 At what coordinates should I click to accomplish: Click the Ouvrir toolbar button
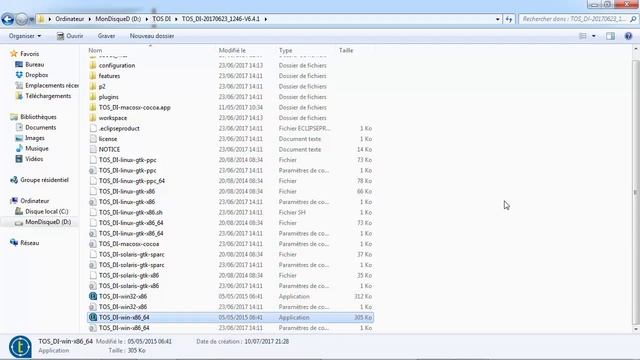click(x=70, y=36)
